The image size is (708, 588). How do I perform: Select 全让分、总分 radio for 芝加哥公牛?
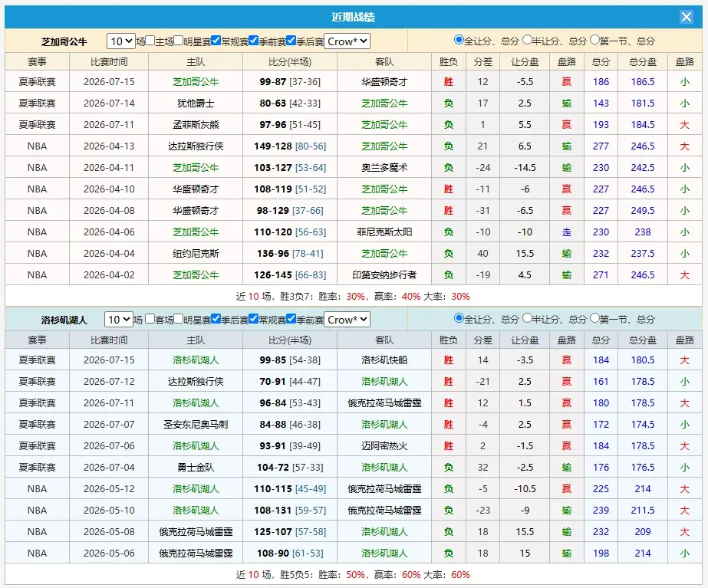pyautogui.click(x=459, y=40)
